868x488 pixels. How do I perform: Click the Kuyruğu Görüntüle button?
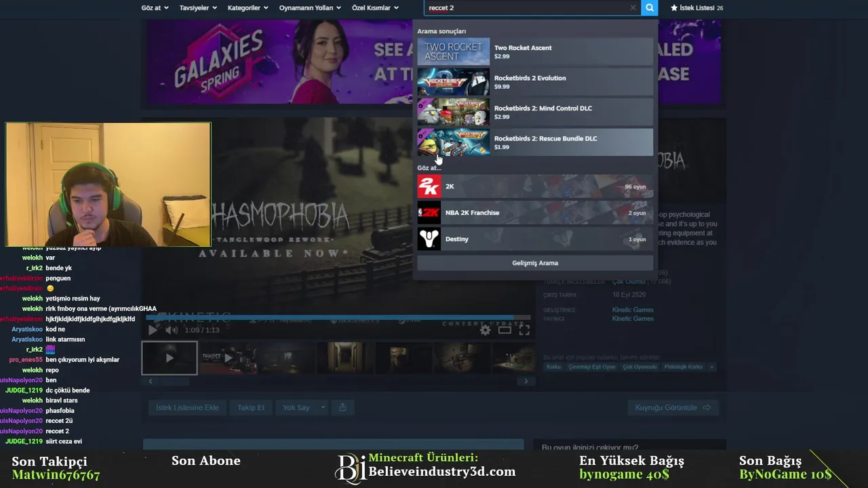coord(673,407)
